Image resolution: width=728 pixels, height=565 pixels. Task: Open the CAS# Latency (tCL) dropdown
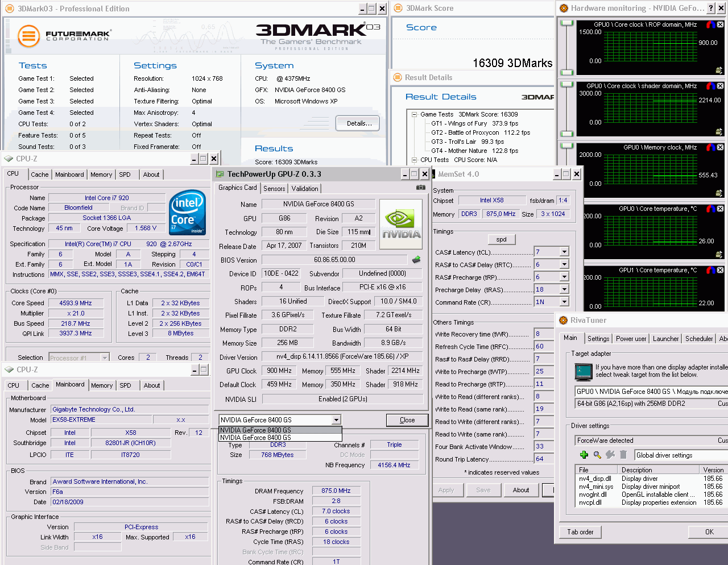click(564, 252)
